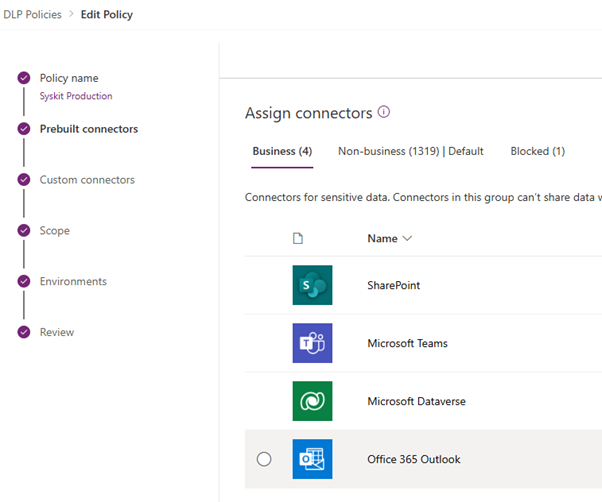Select the SharePoint connector name
602x502 pixels.
[394, 285]
